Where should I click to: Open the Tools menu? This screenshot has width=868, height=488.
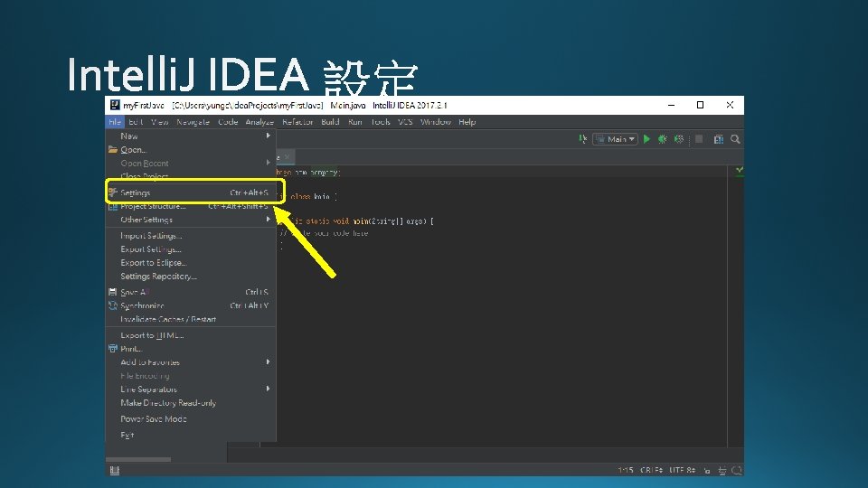pos(381,122)
